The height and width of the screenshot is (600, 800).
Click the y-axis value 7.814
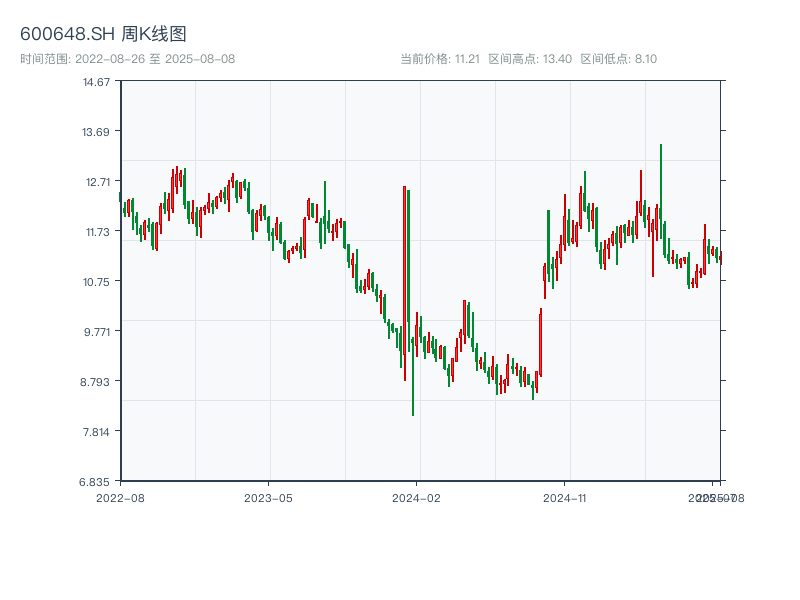96,432
